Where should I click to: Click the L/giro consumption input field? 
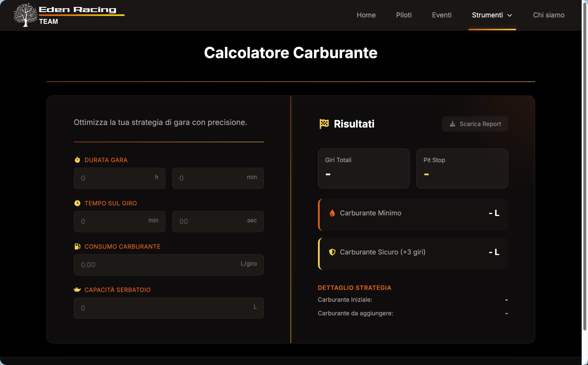tap(168, 265)
